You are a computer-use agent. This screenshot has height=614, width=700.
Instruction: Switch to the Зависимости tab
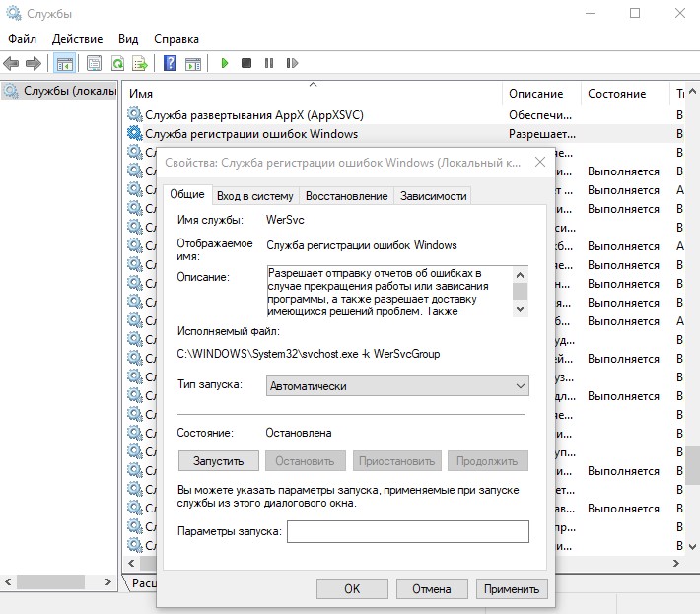click(x=433, y=196)
